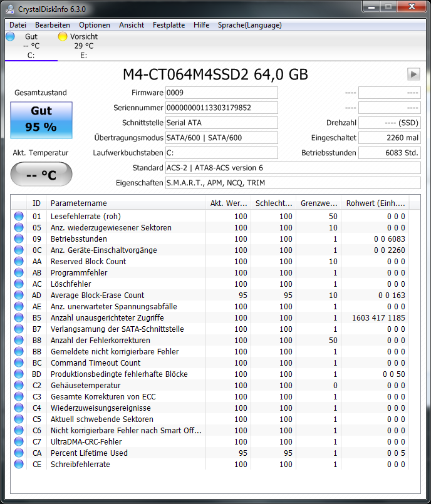Image resolution: width=431 pixels, height=504 pixels.
Task: Open the Optionen menu
Action: click(x=95, y=25)
